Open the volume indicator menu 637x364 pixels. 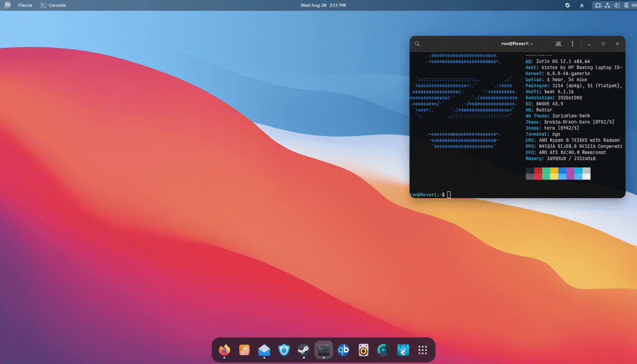click(x=617, y=5)
